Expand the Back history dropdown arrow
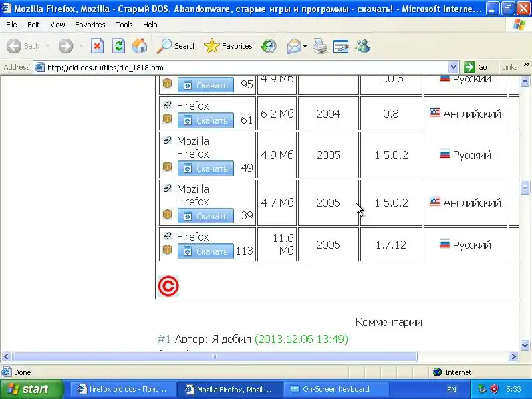532x399 pixels. (x=47, y=46)
